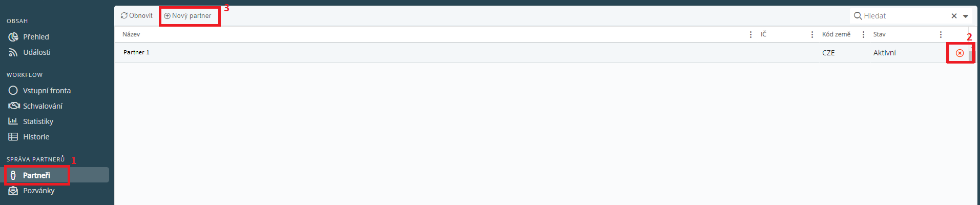The height and width of the screenshot is (205, 980).
Task: Open Vstupní fronta in the sidebar
Action: pos(47,91)
